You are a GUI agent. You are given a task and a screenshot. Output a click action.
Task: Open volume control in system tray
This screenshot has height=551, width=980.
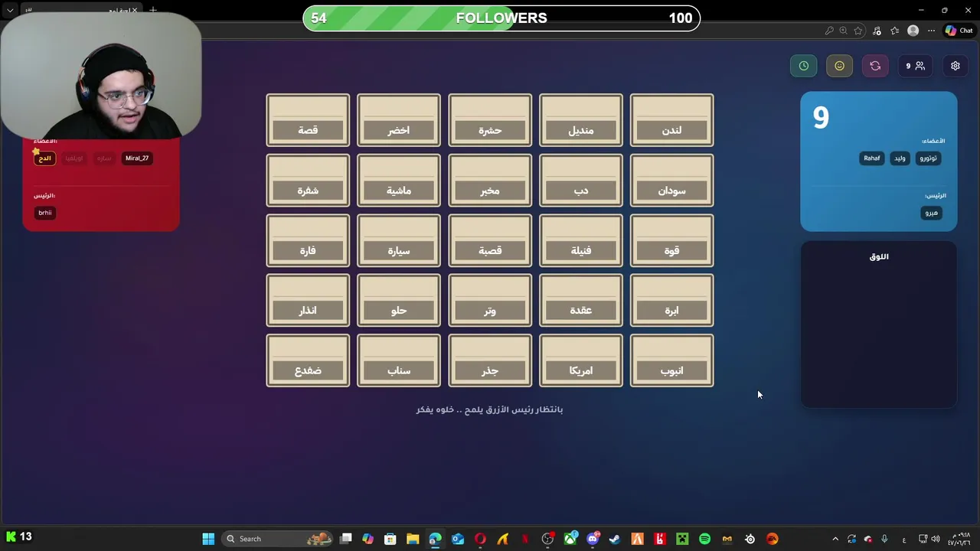pos(936,539)
